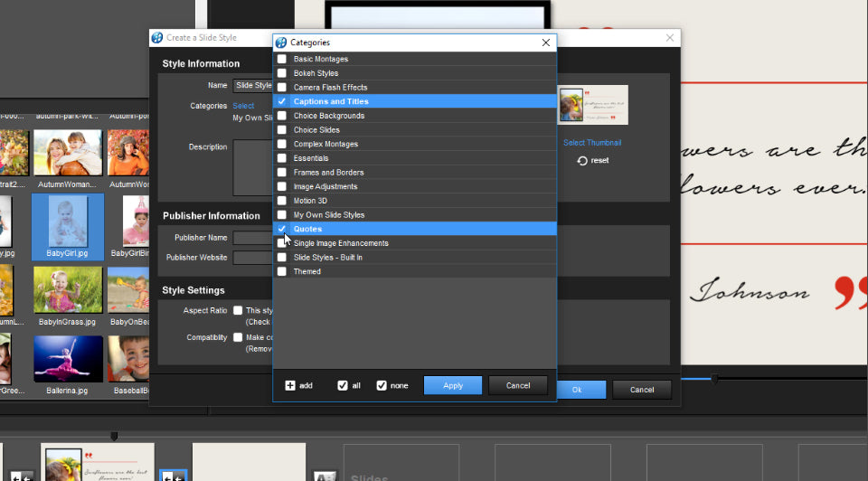Click the Select categories link
Image resolution: width=868 pixels, height=481 pixels.
pos(243,106)
